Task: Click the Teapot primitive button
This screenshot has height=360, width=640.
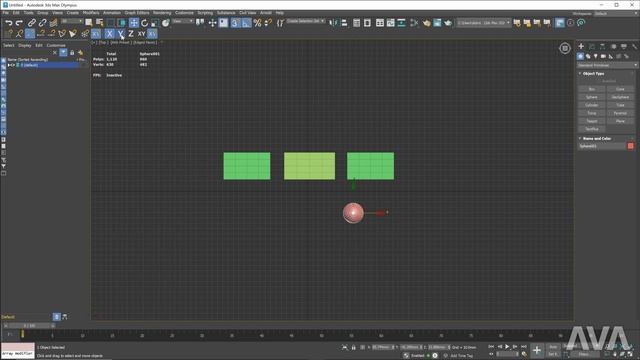Action: pos(591,121)
